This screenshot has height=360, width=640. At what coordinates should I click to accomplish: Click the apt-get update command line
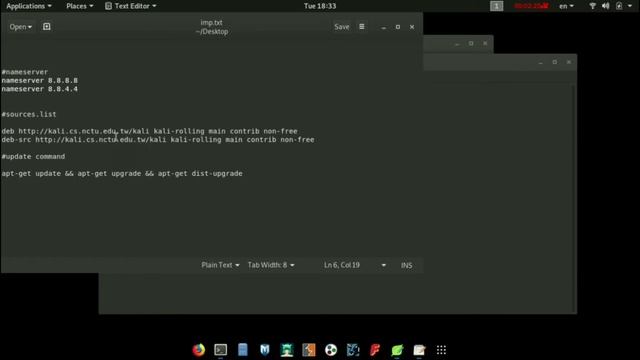(122, 173)
